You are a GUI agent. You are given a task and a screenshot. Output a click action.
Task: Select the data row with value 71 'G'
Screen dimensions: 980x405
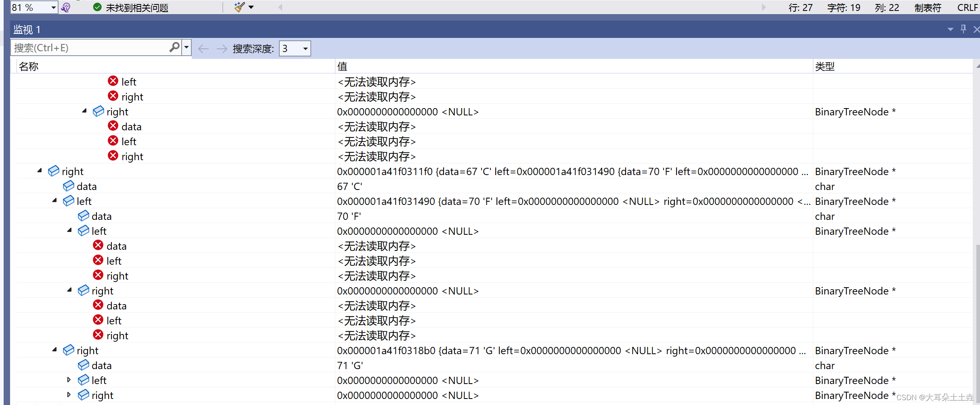pos(495,365)
